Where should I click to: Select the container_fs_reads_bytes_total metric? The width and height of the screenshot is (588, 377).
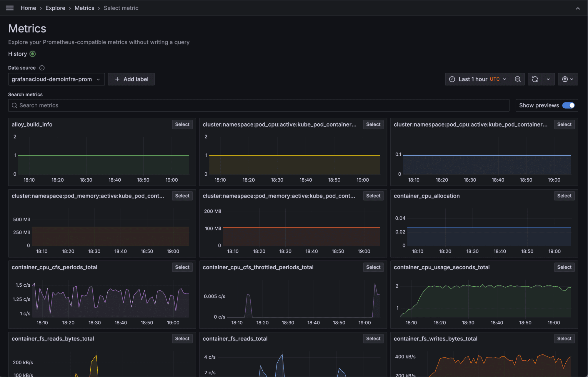tap(182, 339)
